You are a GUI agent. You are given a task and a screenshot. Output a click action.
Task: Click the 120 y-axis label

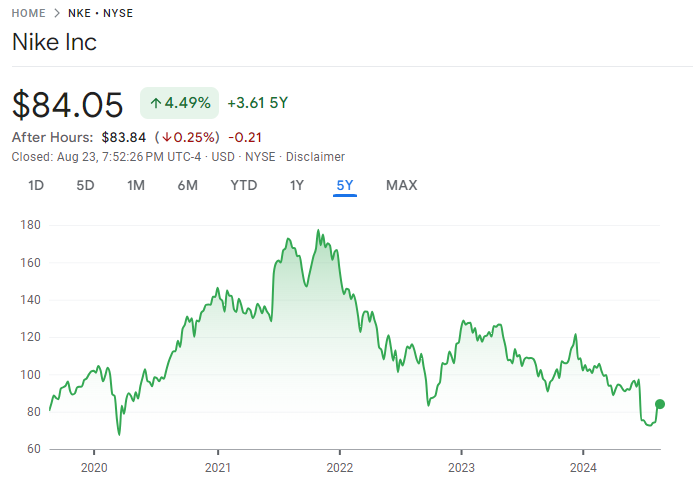[30, 337]
